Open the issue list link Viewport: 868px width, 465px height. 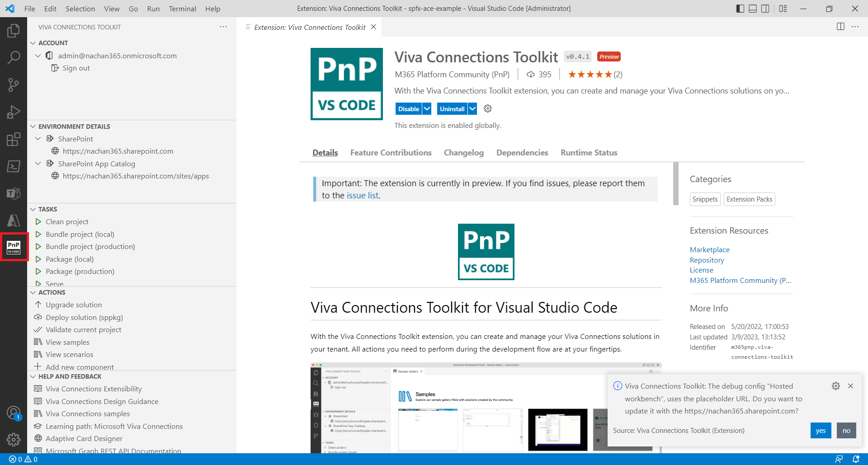click(x=363, y=196)
